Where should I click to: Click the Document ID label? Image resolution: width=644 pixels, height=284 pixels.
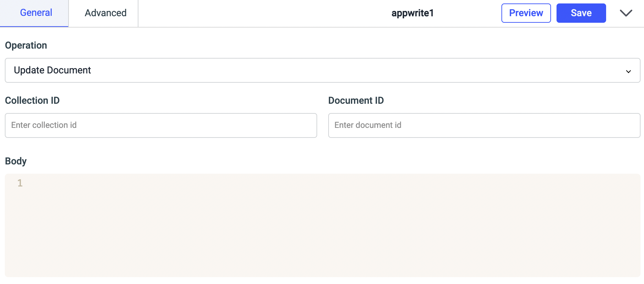(x=356, y=101)
